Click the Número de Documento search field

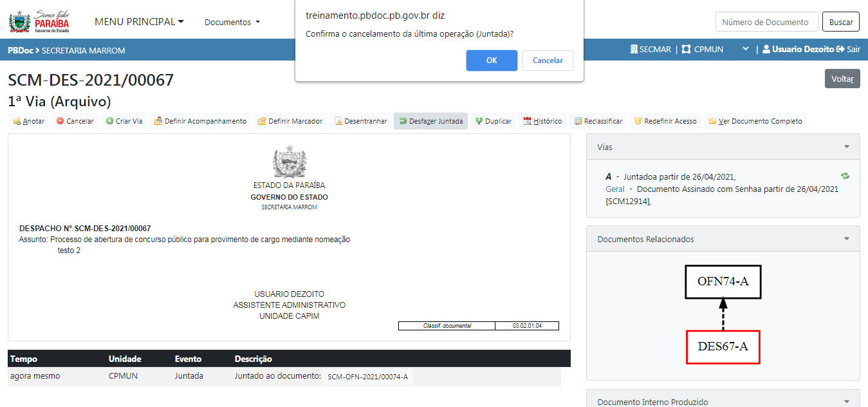pyautogui.click(x=766, y=22)
